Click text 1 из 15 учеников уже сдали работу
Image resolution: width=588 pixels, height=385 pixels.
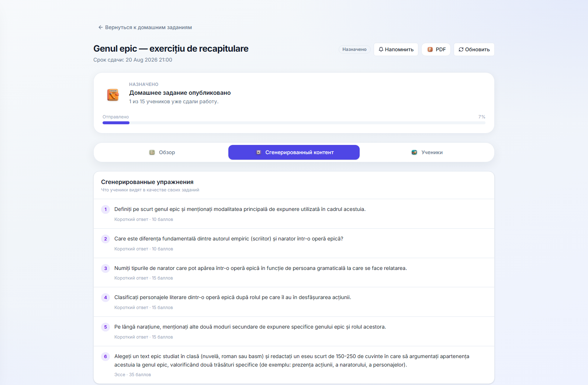(x=174, y=101)
